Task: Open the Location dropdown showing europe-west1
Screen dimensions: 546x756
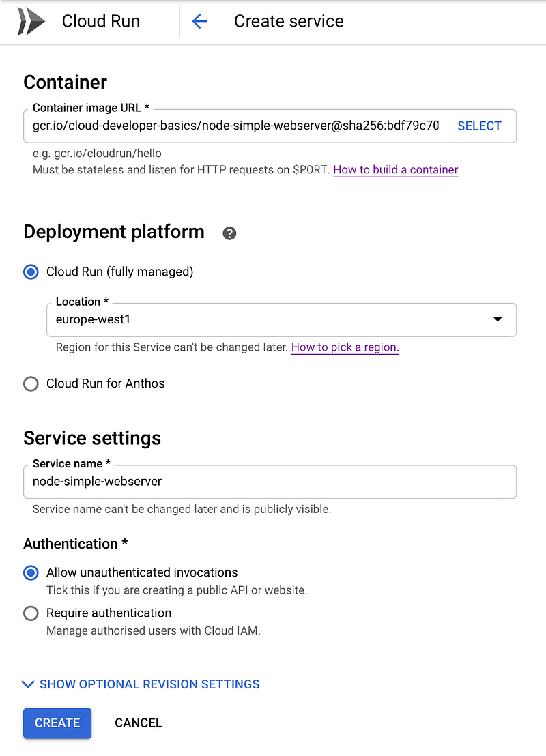Action: (282, 319)
